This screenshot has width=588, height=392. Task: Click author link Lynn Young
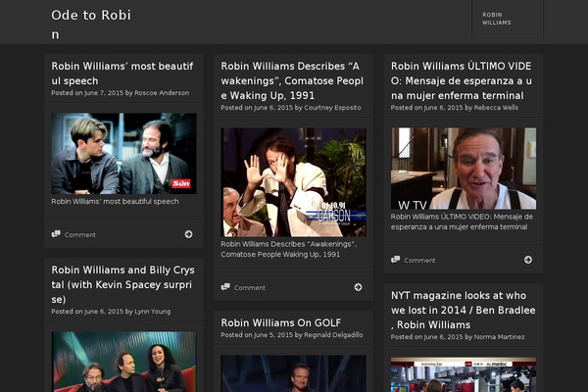pos(152,312)
